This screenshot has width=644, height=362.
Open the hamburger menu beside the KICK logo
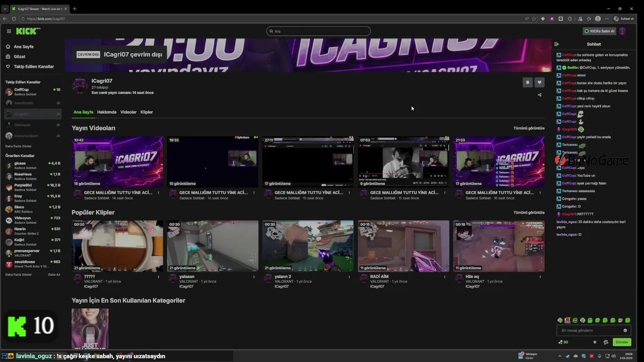point(9,31)
